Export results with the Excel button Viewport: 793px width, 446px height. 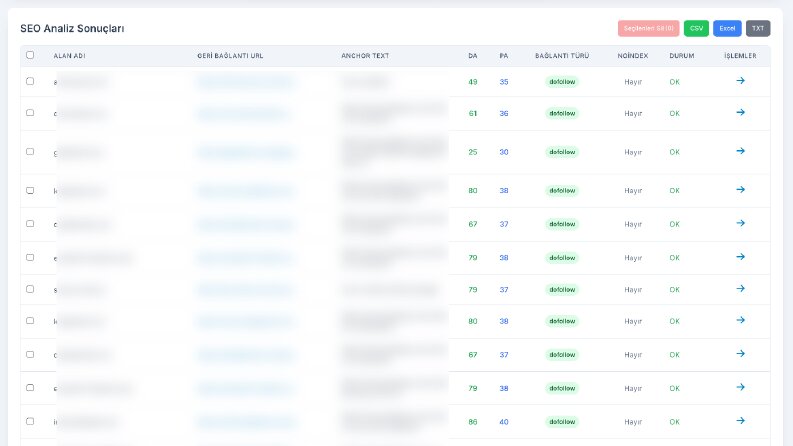click(x=727, y=28)
